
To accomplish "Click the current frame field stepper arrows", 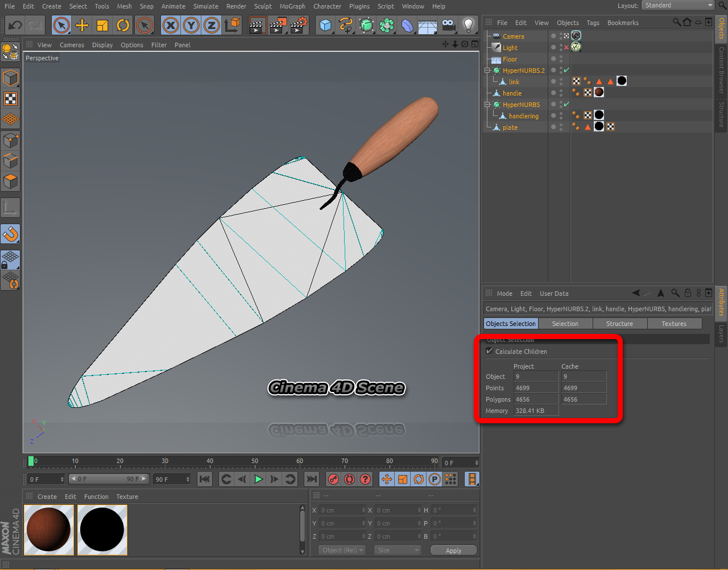I will coord(477,462).
